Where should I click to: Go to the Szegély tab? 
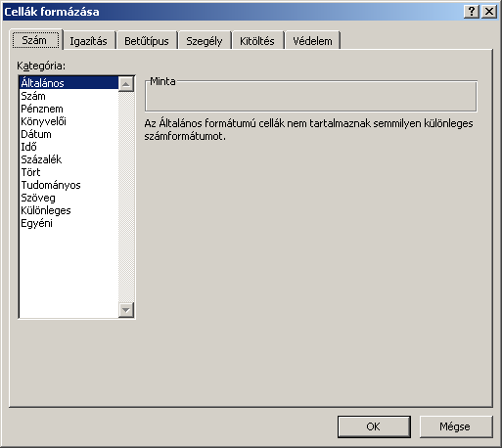(x=205, y=41)
